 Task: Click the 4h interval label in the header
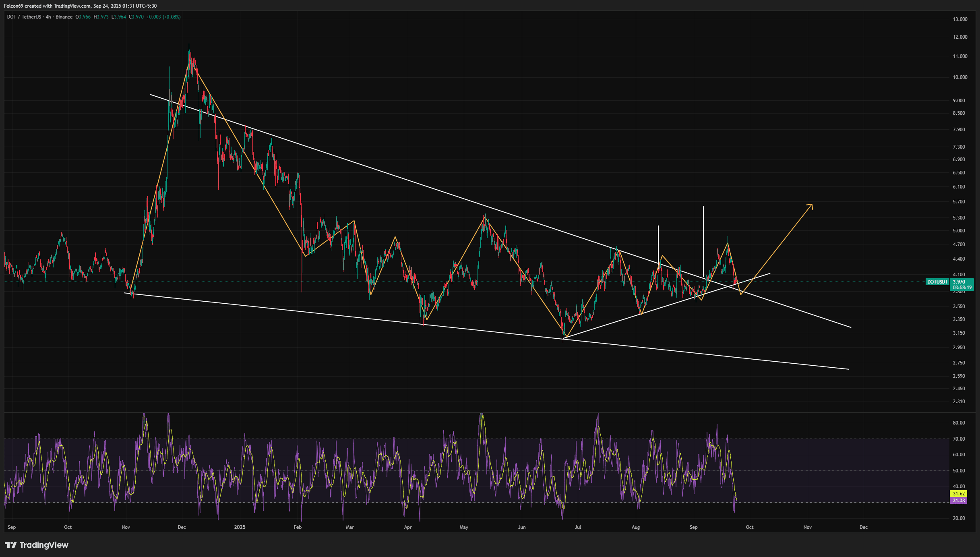(x=48, y=17)
